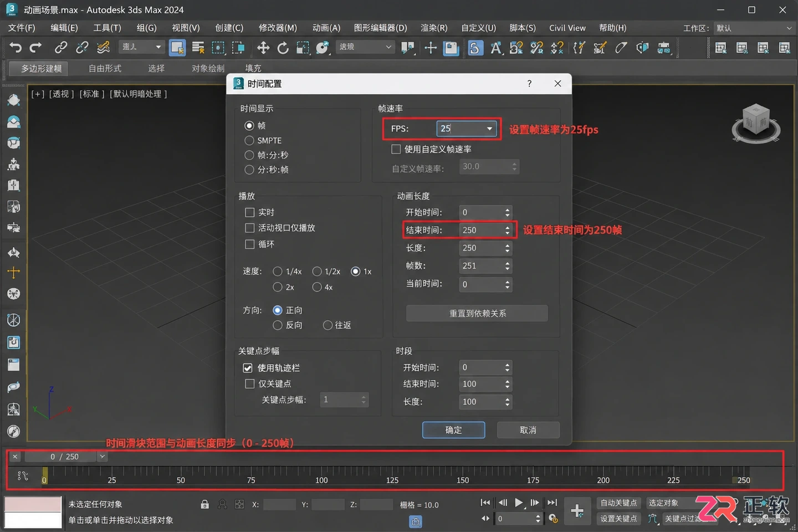This screenshot has height=532, width=798.
Task: Toggle Window/Crossing selection icon
Action: pos(238,48)
